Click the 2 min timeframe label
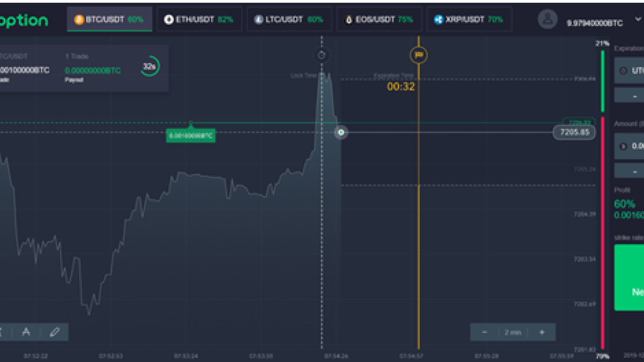The width and height of the screenshot is (644, 362). (513, 332)
